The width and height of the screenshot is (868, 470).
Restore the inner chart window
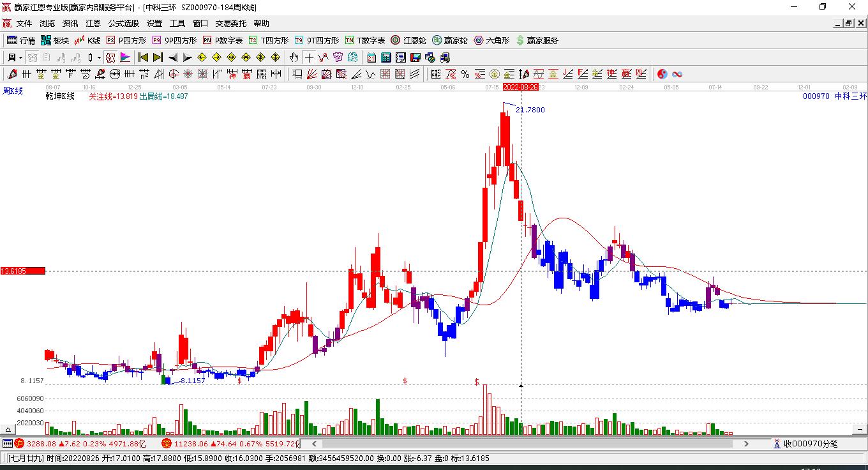(849, 24)
